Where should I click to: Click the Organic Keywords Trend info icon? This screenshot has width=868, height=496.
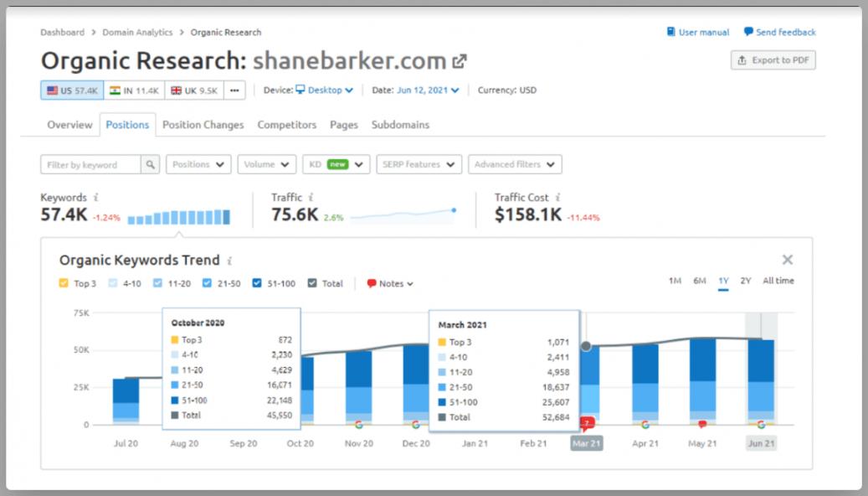coord(229,261)
